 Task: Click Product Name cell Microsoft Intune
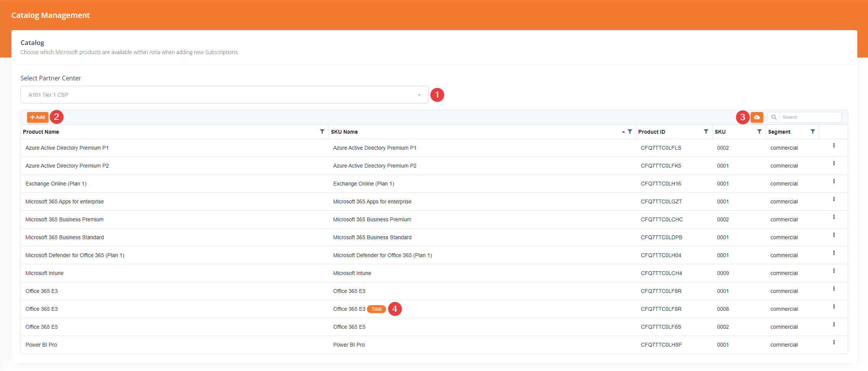[45, 273]
